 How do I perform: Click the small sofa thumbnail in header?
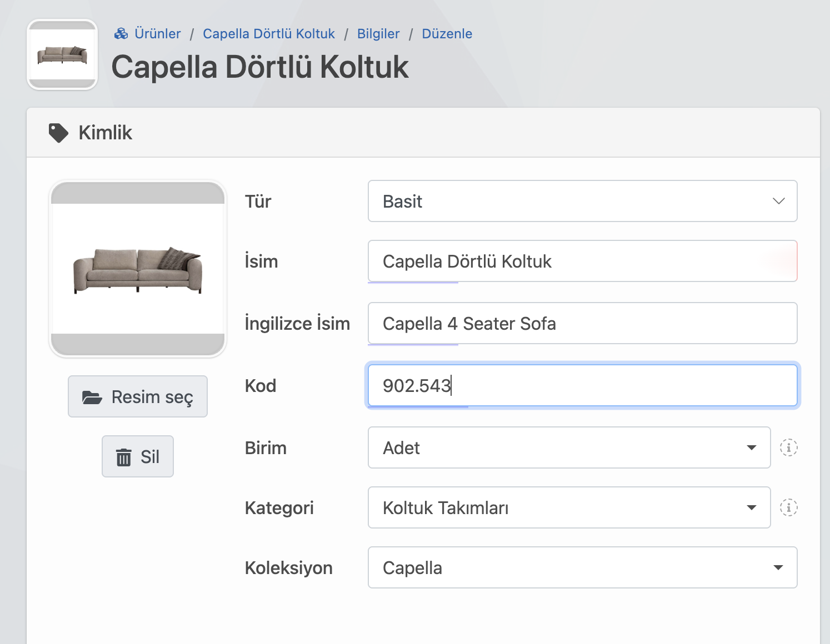tap(62, 54)
